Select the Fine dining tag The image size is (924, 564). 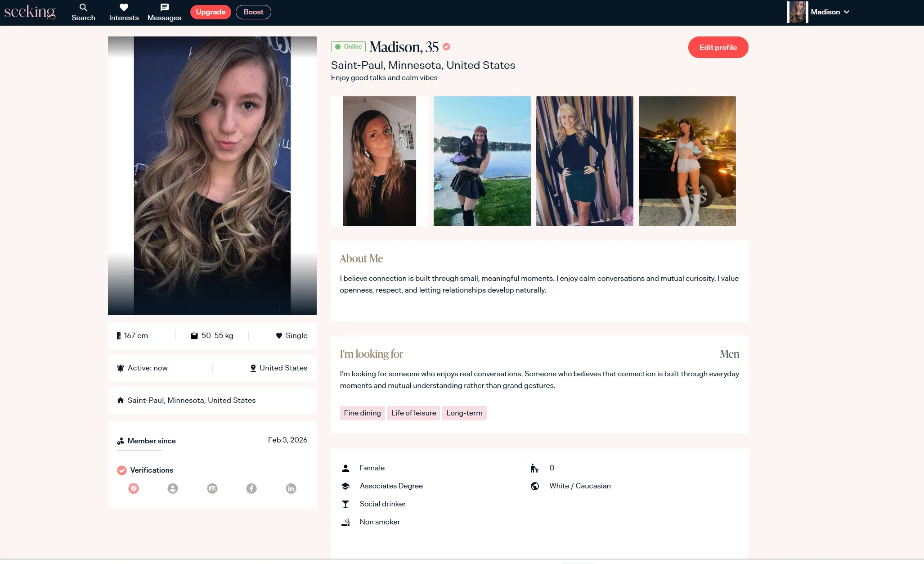[x=362, y=413]
